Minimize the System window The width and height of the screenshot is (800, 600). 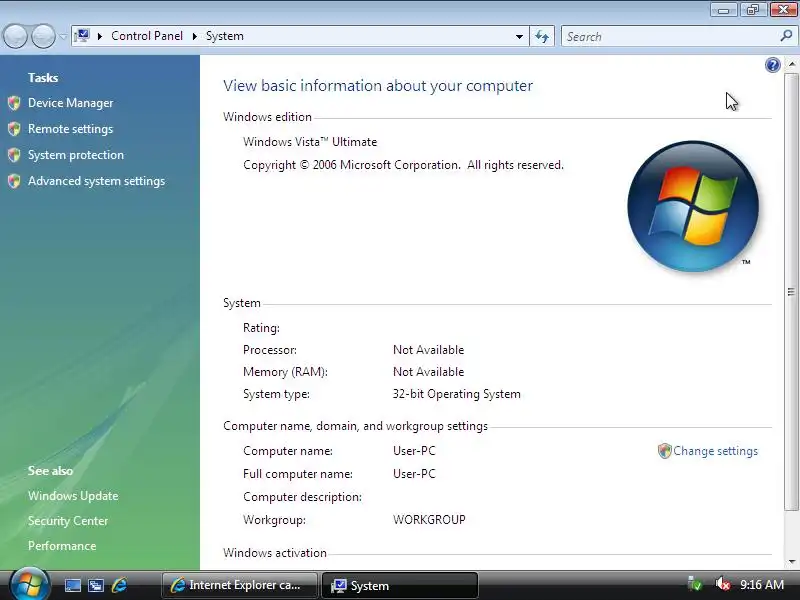pyautogui.click(x=723, y=10)
